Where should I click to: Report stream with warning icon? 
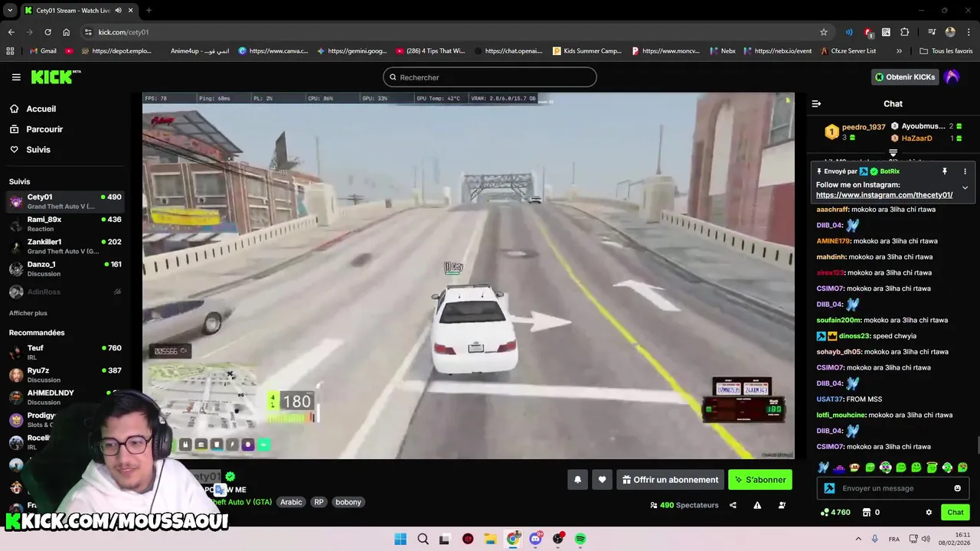tap(757, 505)
